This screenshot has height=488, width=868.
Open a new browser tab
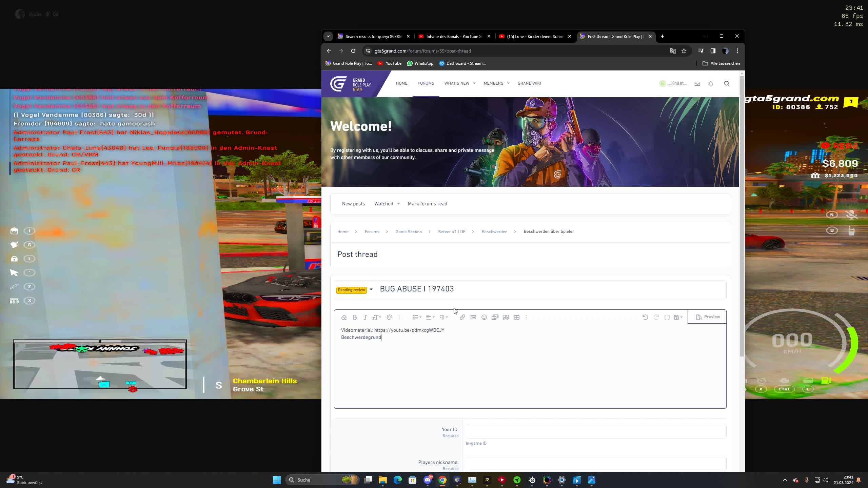tap(663, 36)
